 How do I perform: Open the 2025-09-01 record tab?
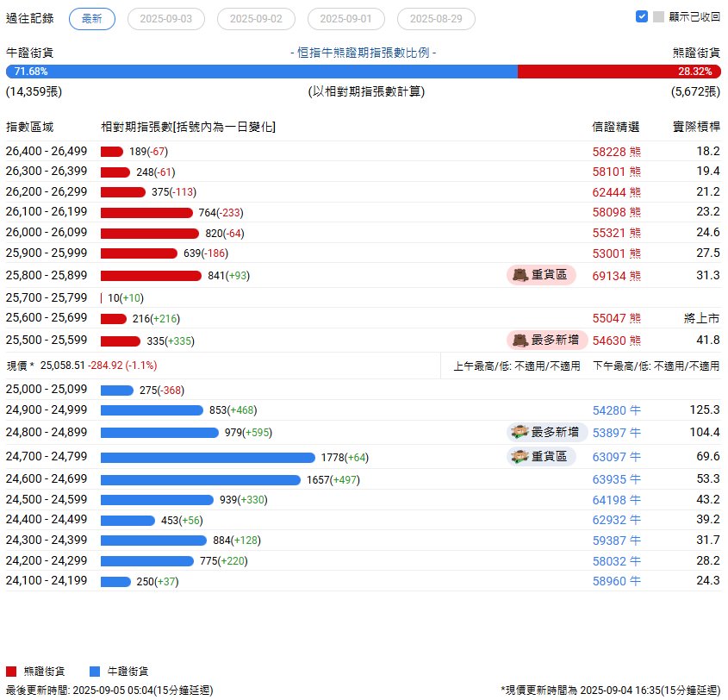[x=345, y=19]
